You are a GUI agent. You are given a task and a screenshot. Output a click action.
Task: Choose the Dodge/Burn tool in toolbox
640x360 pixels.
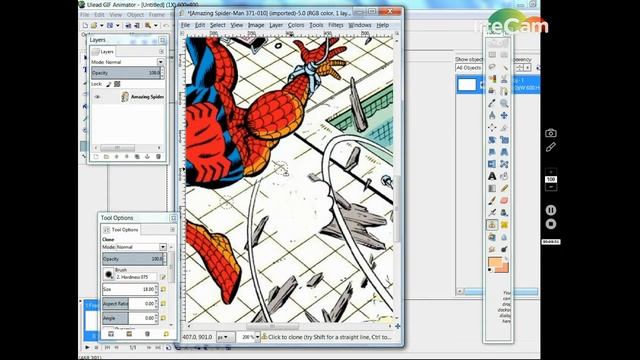(x=504, y=249)
